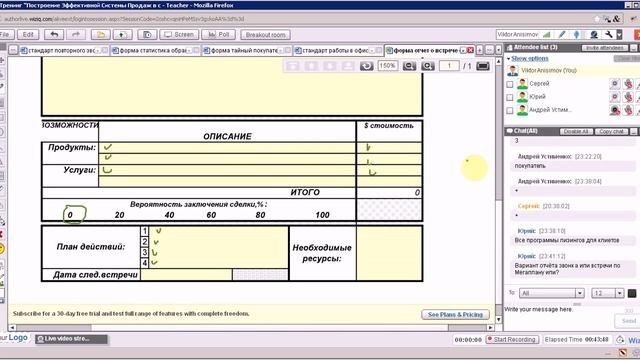This screenshot has height=360, width=640.
Task: Click the Redo arrow toolbar button
Action: point(76,35)
